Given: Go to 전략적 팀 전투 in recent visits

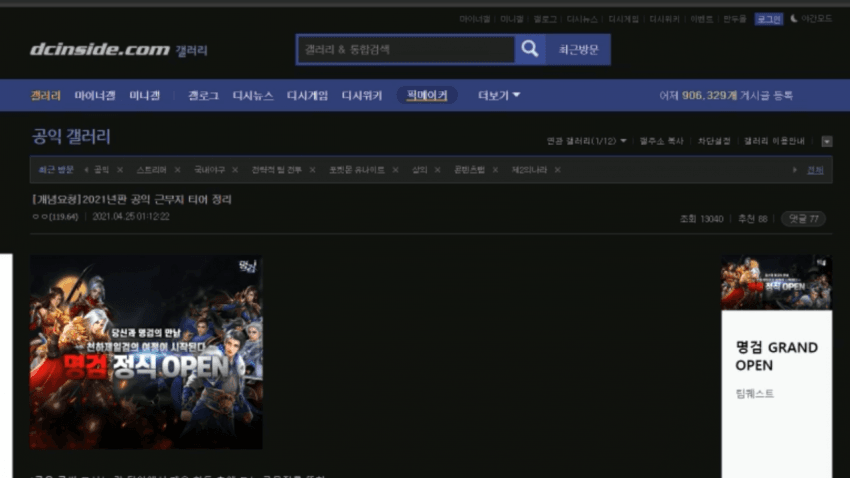Looking at the screenshot, I should click(276, 170).
